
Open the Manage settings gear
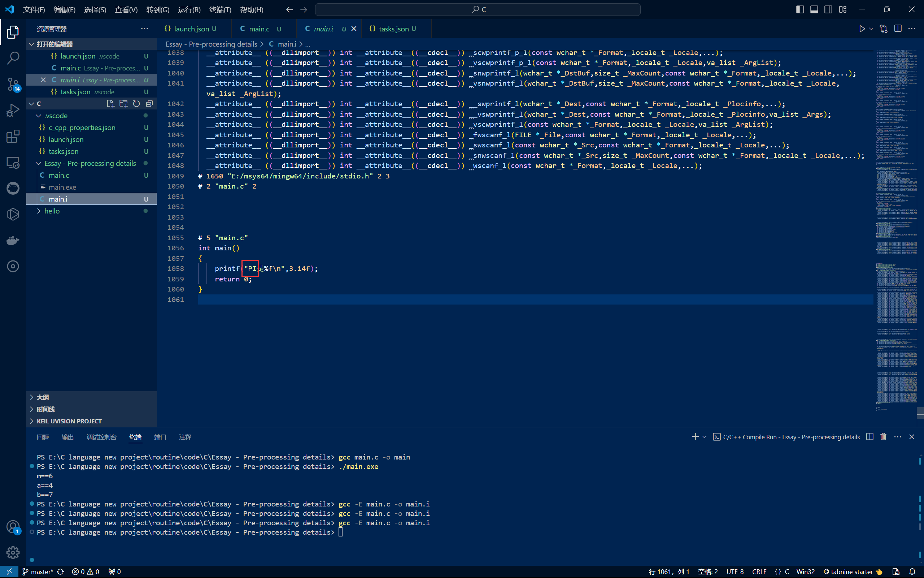click(x=13, y=552)
